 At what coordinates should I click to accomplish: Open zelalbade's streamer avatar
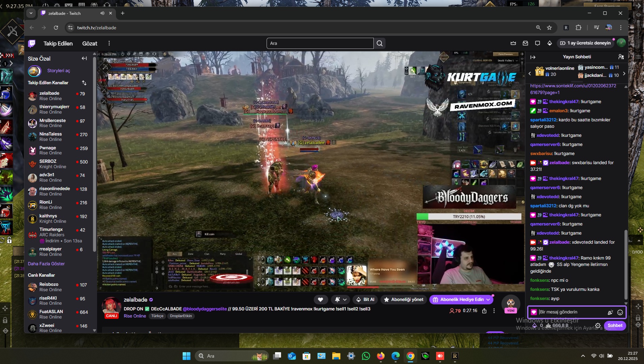coord(111,305)
